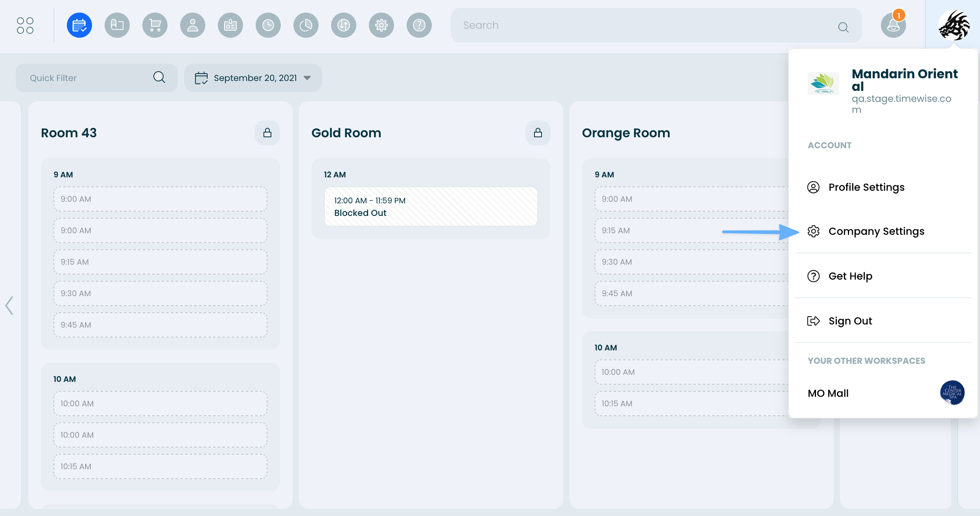This screenshot has width=980, height=516.
Task: Click the clock time icon
Action: [x=268, y=26]
